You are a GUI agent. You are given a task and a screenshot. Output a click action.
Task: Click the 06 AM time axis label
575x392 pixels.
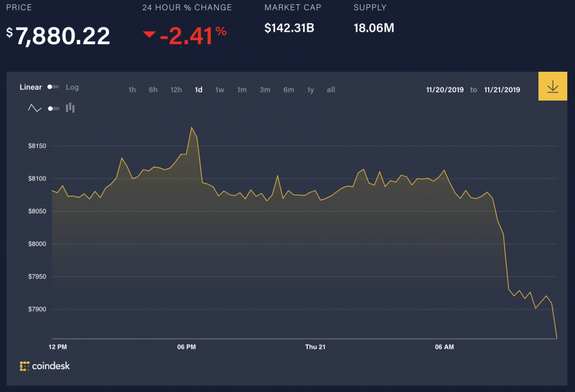click(444, 347)
